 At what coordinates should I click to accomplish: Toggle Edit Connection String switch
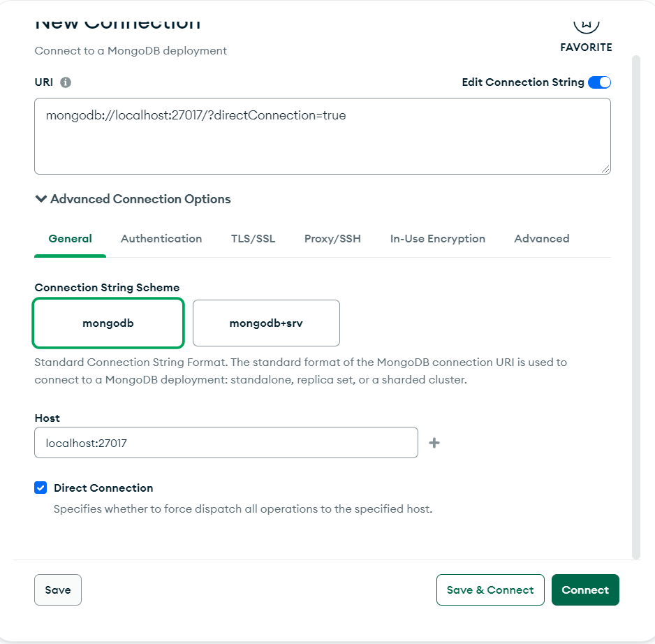click(599, 82)
